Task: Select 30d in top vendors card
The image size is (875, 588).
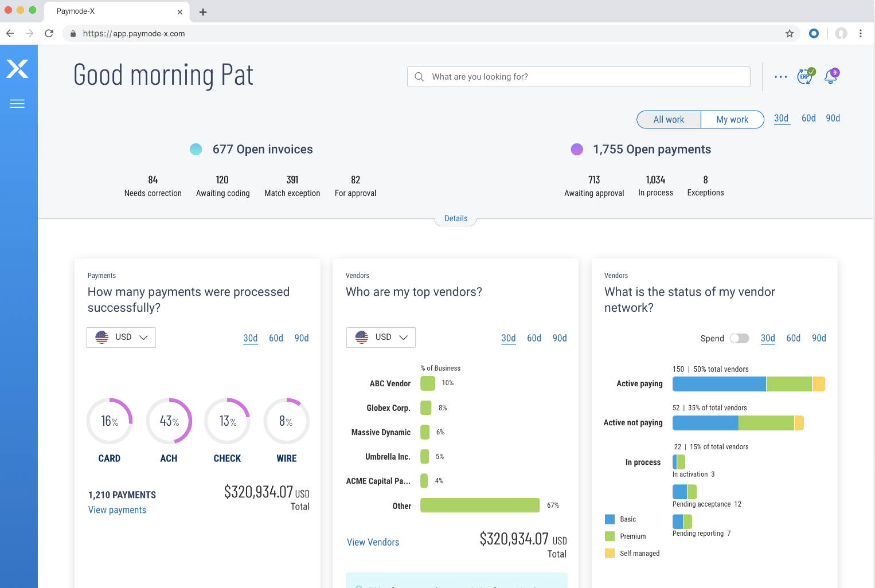Action: 509,338
